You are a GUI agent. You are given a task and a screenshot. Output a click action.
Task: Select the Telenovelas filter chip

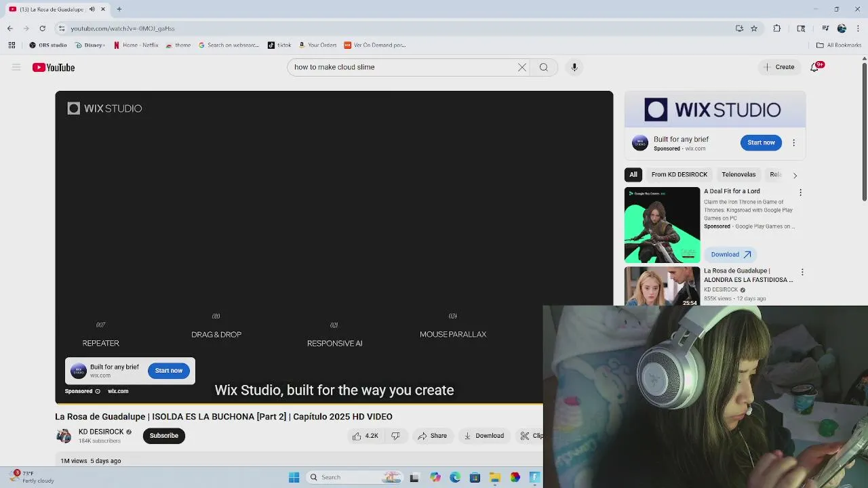(x=738, y=174)
